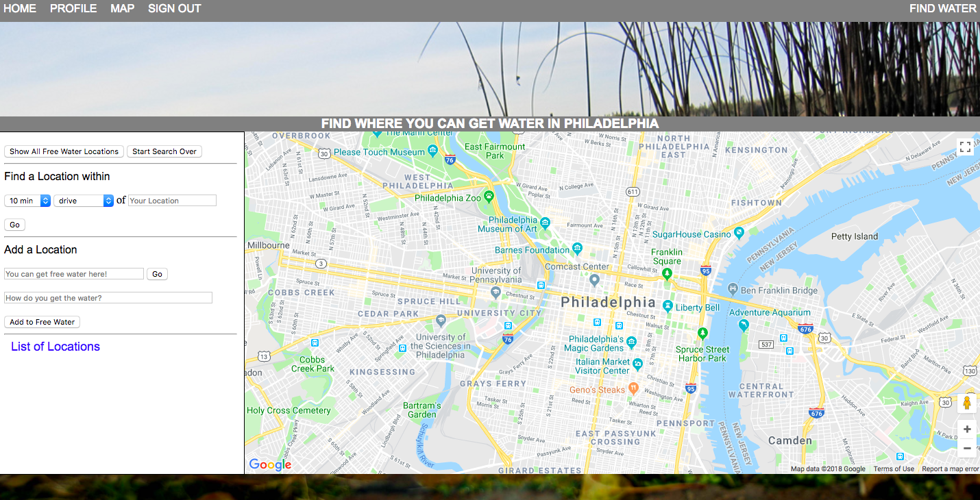Click University of the Sciences marker

(x=441, y=321)
